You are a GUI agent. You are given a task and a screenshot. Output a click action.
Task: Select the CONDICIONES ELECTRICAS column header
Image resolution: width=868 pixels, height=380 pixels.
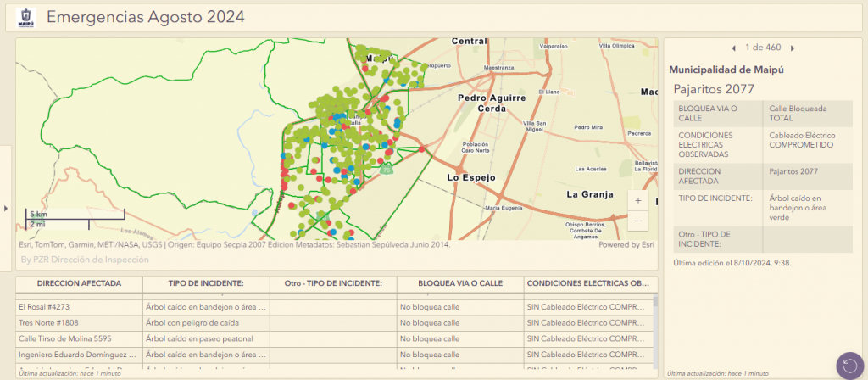pyautogui.click(x=587, y=283)
